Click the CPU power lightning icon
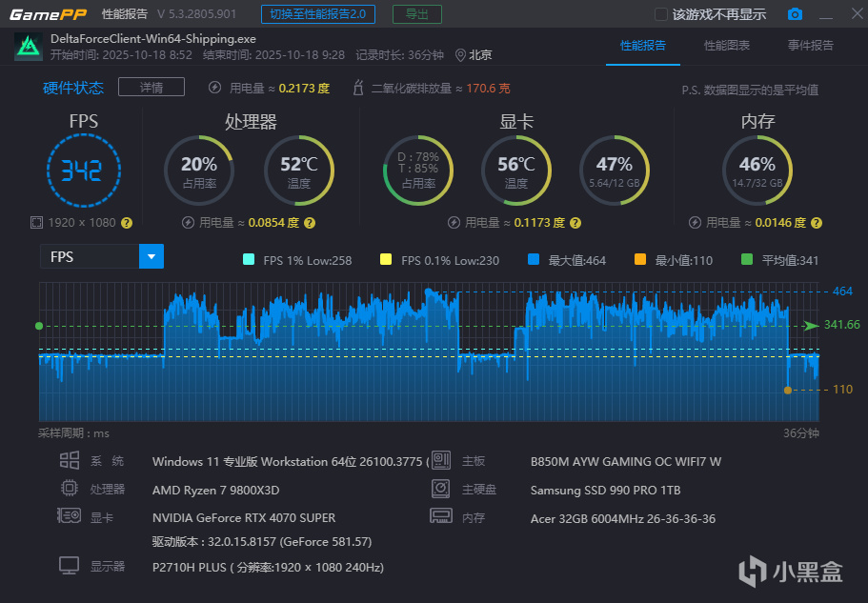Viewport: 868px width, 603px height. pyautogui.click(x=188, y=222)
